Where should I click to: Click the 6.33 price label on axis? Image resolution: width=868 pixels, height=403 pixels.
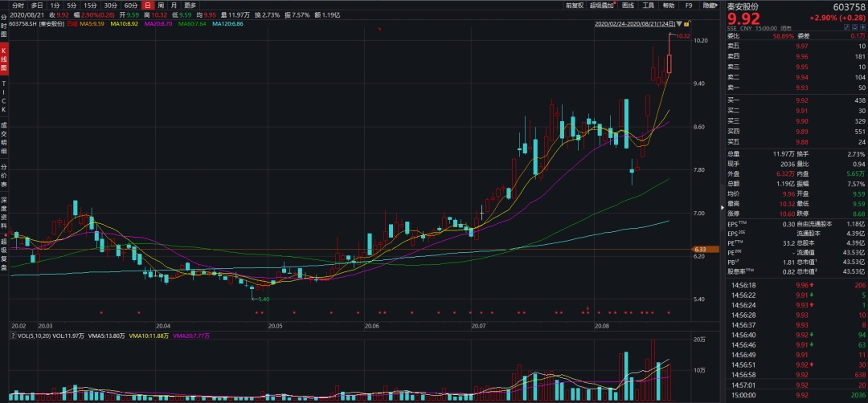[x=699, y=250]
